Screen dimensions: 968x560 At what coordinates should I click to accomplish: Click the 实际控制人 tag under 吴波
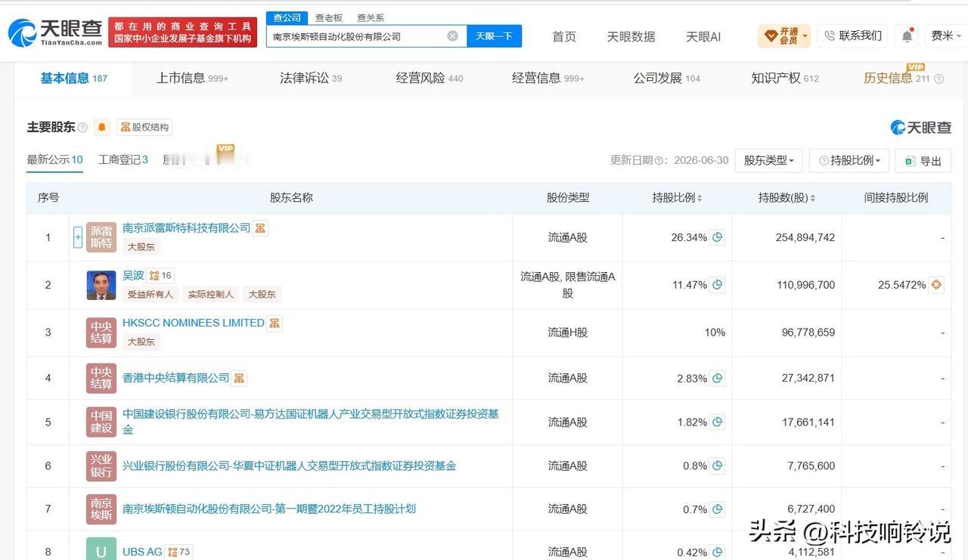pos(210,294)
